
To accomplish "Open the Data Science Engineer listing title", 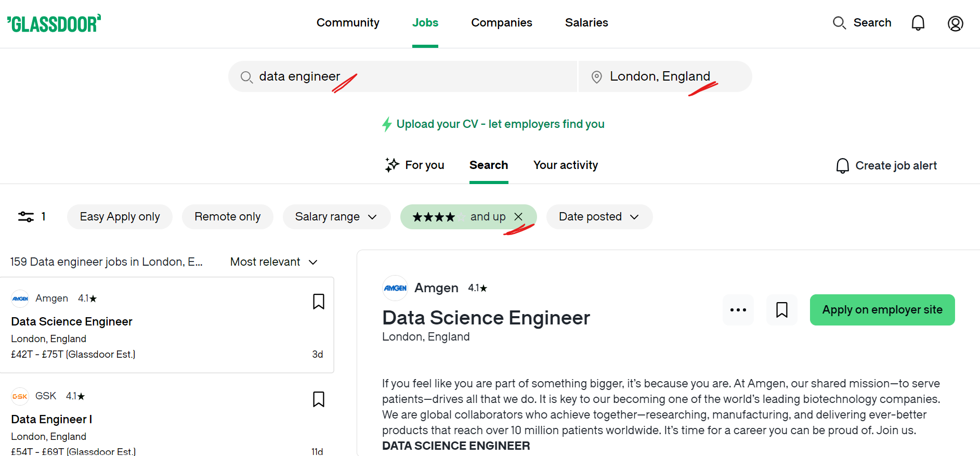I will tap(72, 322).
